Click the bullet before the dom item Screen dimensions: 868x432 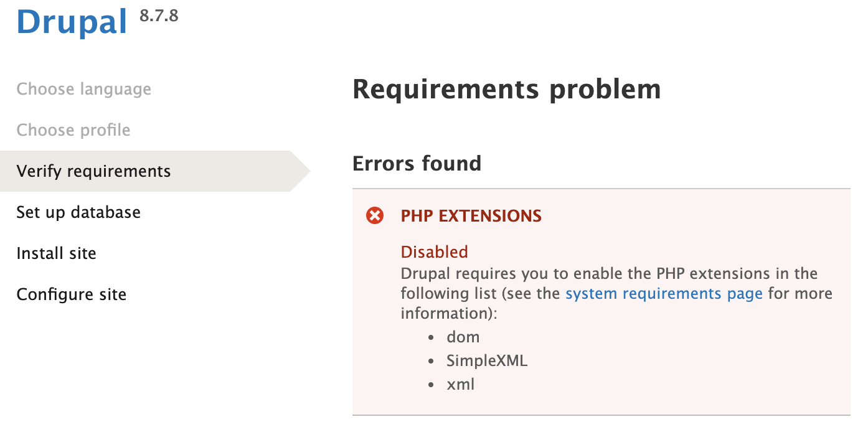click(x=431, y=338)
